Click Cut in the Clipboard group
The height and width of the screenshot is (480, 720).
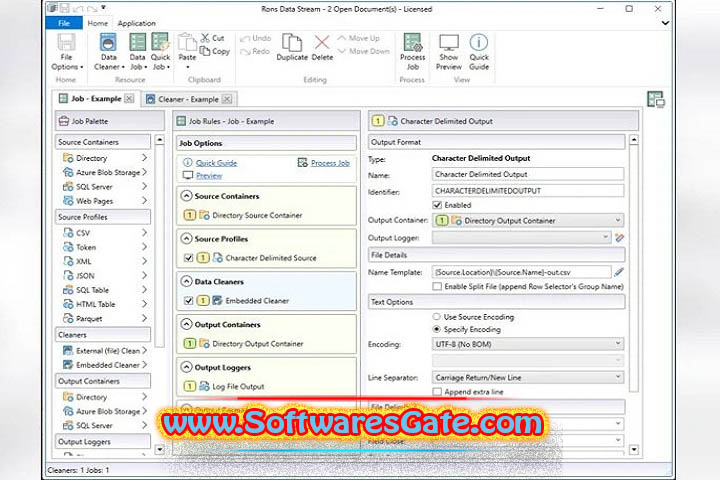(x=212, y=38)
